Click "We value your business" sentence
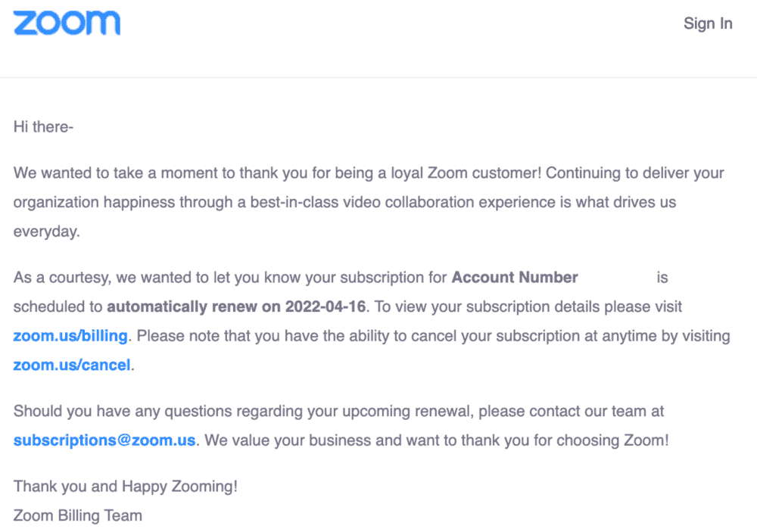Screen dimensions: 757x532 pos(437,440)
